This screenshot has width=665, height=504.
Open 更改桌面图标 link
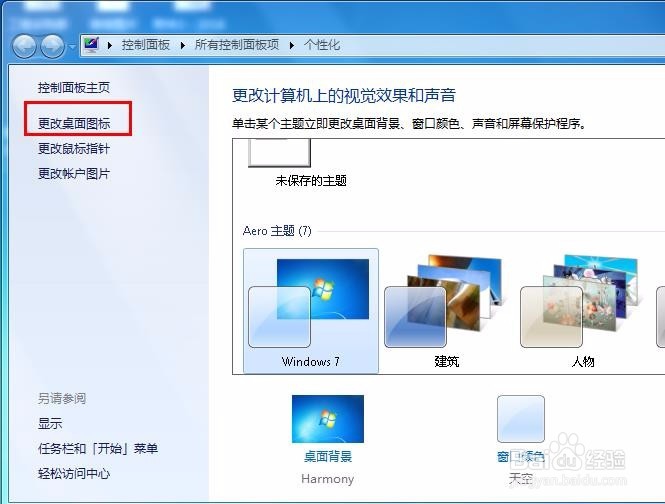pos(74,123)
